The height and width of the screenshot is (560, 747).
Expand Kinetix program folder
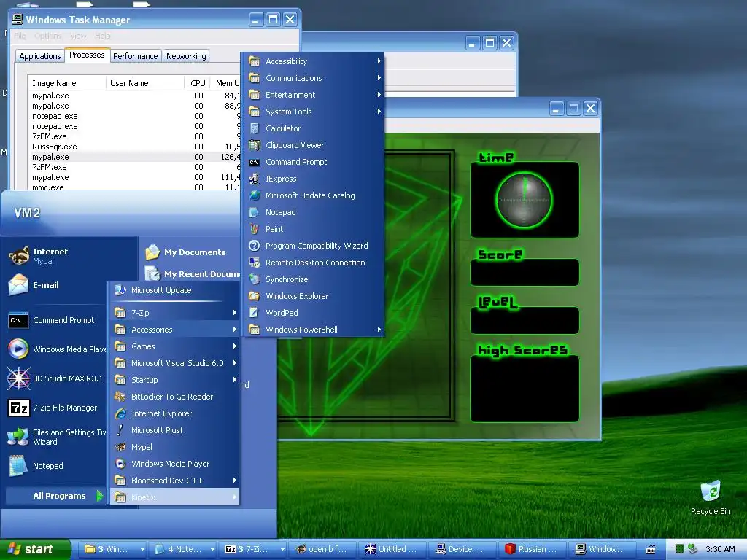click(x=175, y=497)
